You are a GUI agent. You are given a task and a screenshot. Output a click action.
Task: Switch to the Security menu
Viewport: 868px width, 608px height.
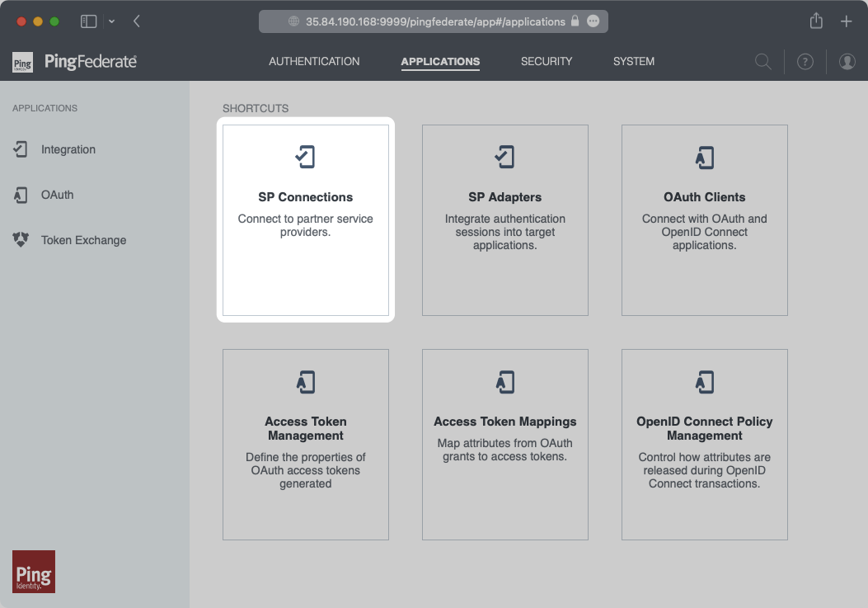pyautogui.click(x=546, y=61)
